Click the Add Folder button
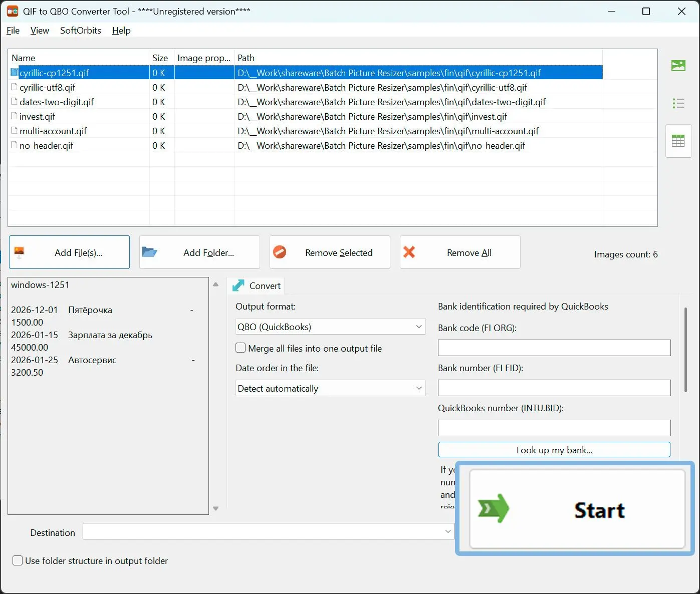 tap(199, 252)
